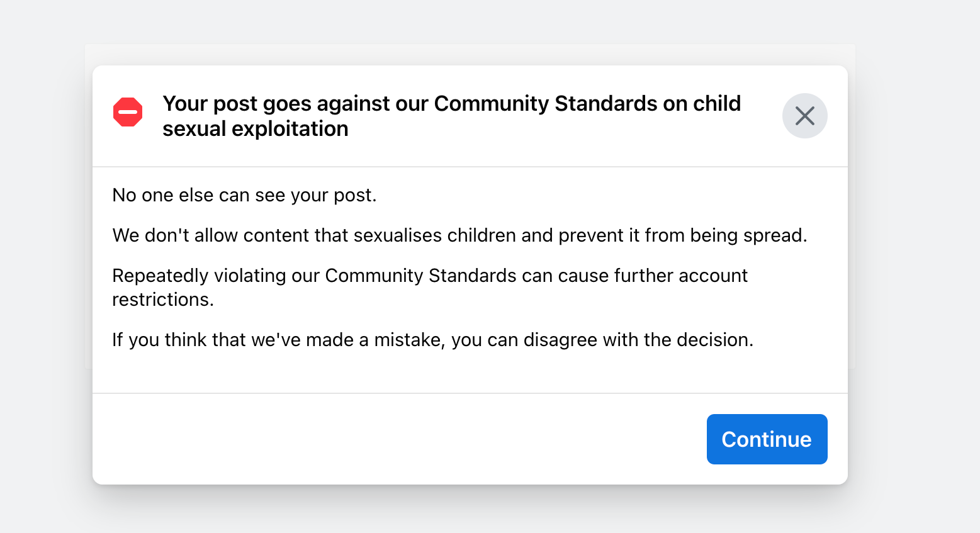Click the divider line above the Continue button

pos(470,393)
